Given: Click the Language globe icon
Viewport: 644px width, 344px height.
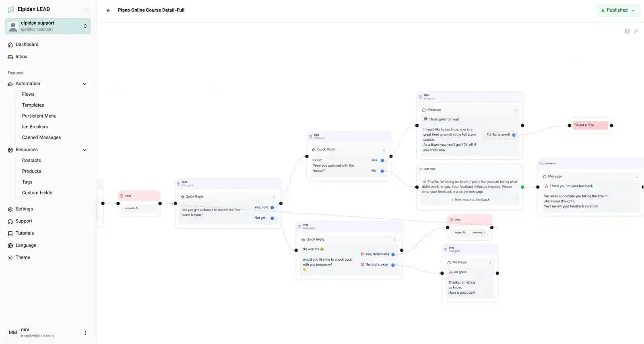Looking at the screenshot, I should [10, 246].
